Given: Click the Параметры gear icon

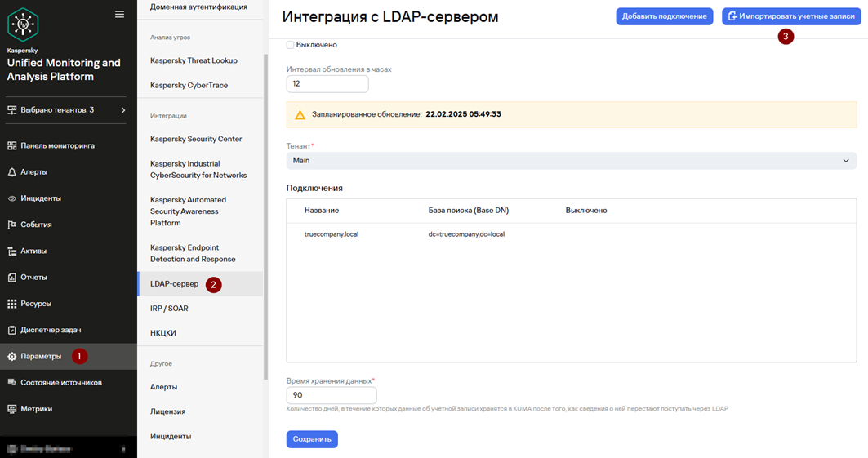Looking at the screenshot, I should (x=11, y=356).
